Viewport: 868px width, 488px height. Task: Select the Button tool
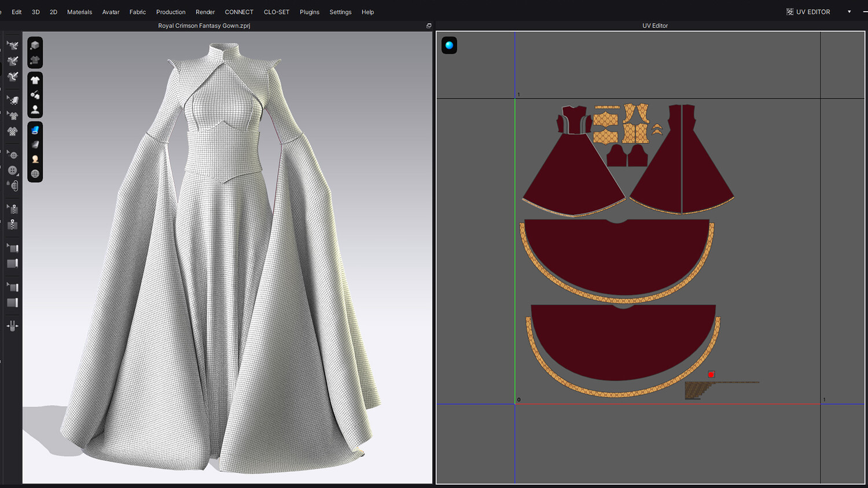coord(13,170)
